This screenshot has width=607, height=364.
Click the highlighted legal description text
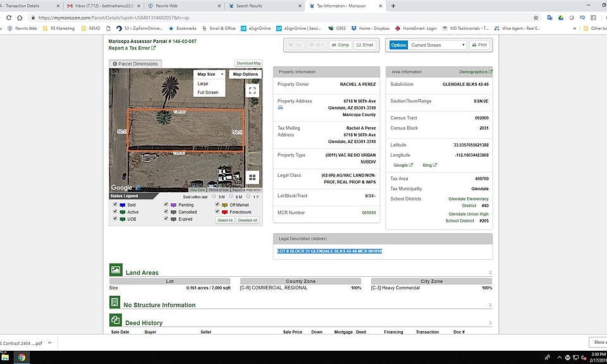pos(329,251)
